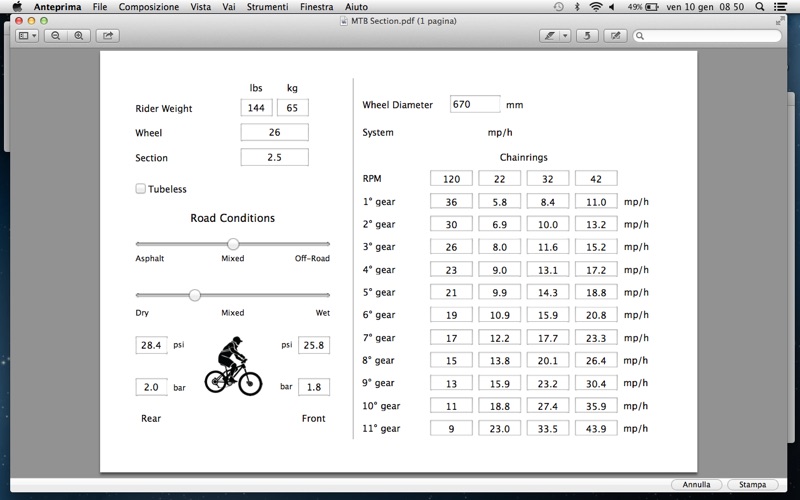Click the Road Conditions heading
Screen dimensions: 800x500
tap(233, 218)
